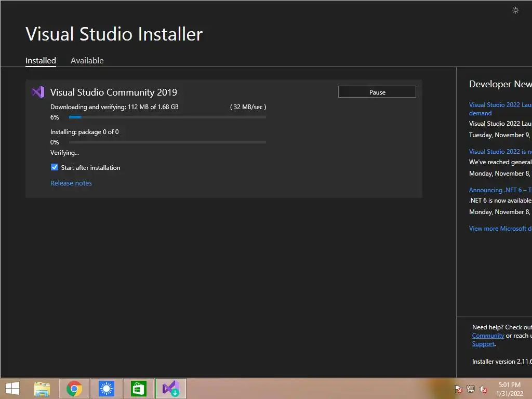The image size is (532, 399).
Task: Click the download progress bar at 6%
Action: [167, 117]
